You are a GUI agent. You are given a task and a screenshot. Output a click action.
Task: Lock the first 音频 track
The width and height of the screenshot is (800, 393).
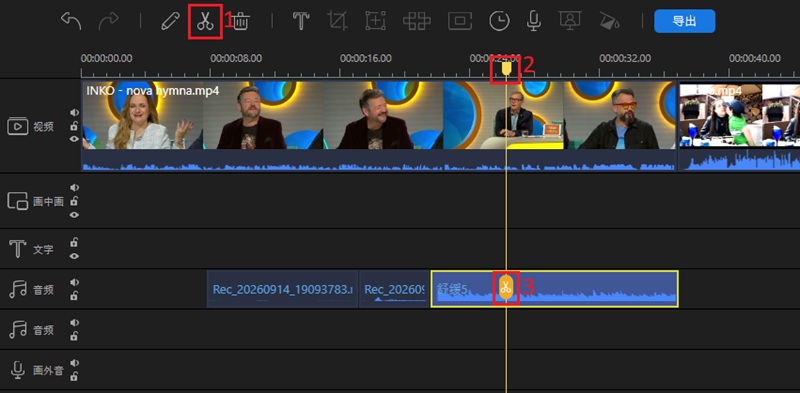click(74, 296)
